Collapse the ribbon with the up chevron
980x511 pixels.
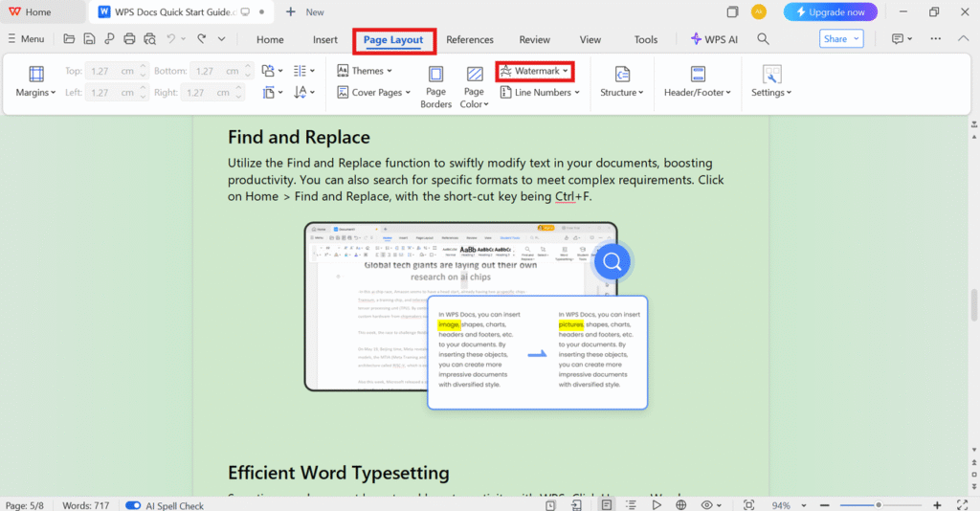[963, 38]
